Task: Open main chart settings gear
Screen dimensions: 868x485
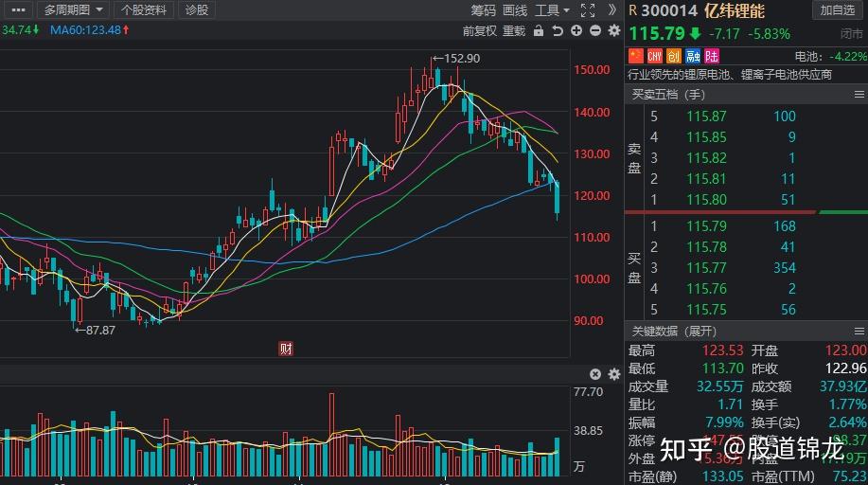Action: coord(614,31)
